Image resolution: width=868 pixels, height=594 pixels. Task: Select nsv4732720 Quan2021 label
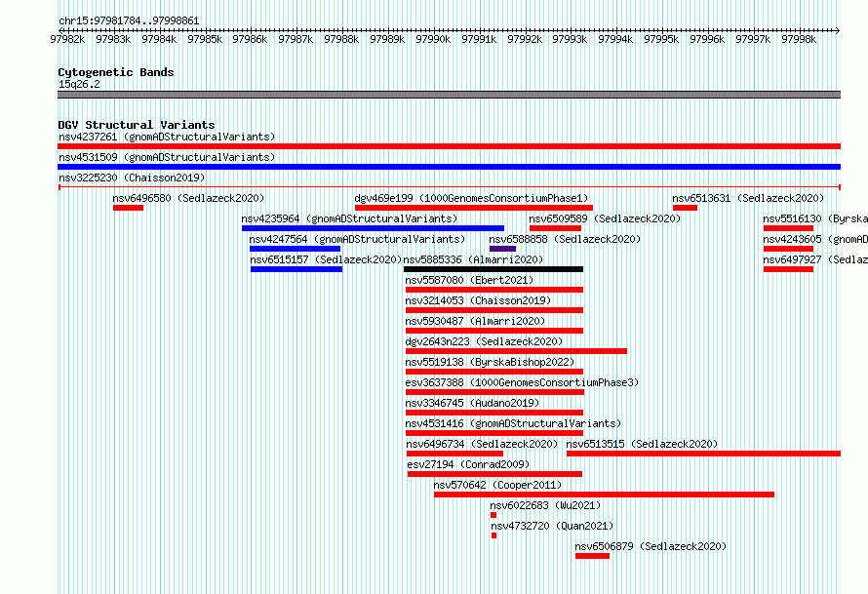pyautogui.click(x=552, y=526)
